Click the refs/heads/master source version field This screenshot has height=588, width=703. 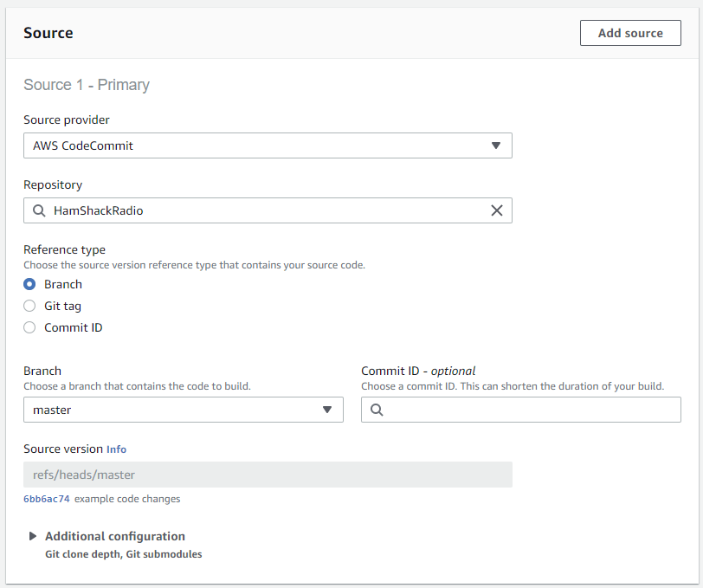268,475
